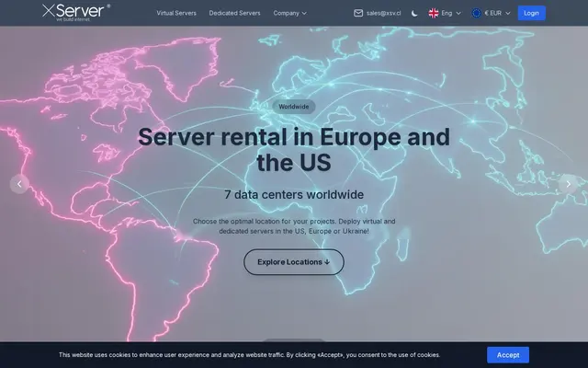The height and width of the screenshot is (368, 588).
Task: Click the UK flag icon
Action: tap(434, 13)
